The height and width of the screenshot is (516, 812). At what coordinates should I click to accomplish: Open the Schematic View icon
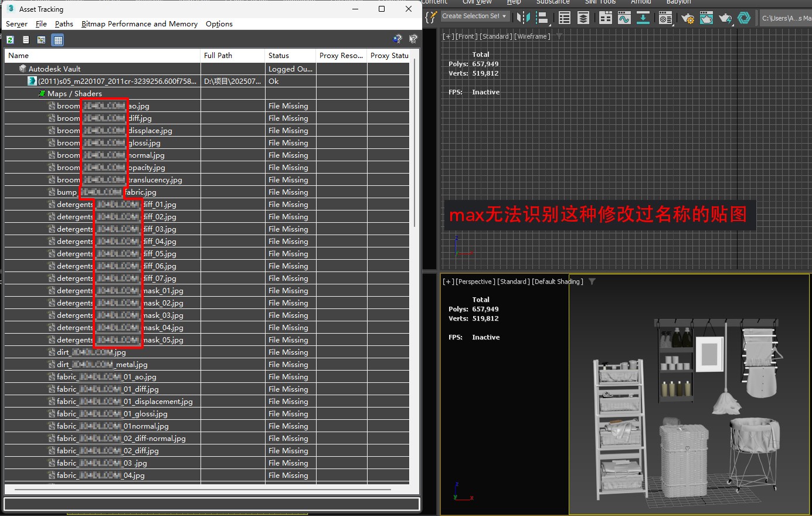coord(643,18)
